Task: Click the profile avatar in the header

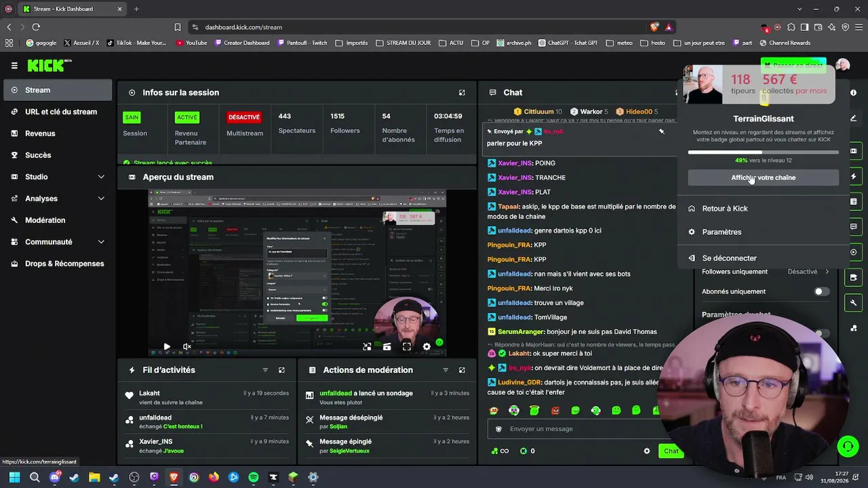Action: [843, 65]
